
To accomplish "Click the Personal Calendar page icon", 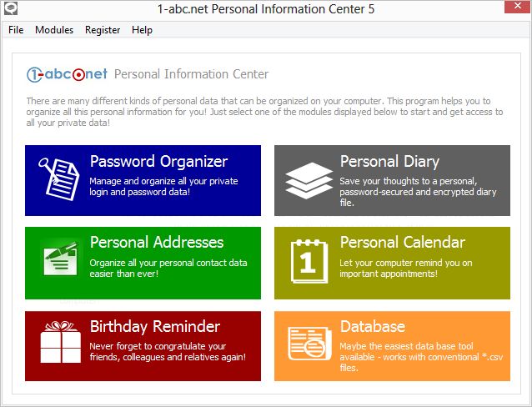I will tap(308, 261).
